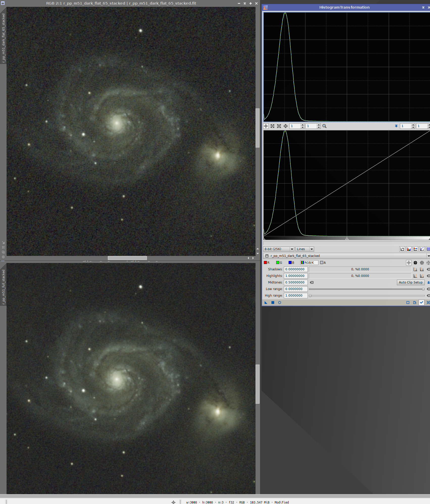The height and width of the screenshot is (504, 430).
Task: Click auto clip highlights icon in Highlights row
Action: coord(415,276)
